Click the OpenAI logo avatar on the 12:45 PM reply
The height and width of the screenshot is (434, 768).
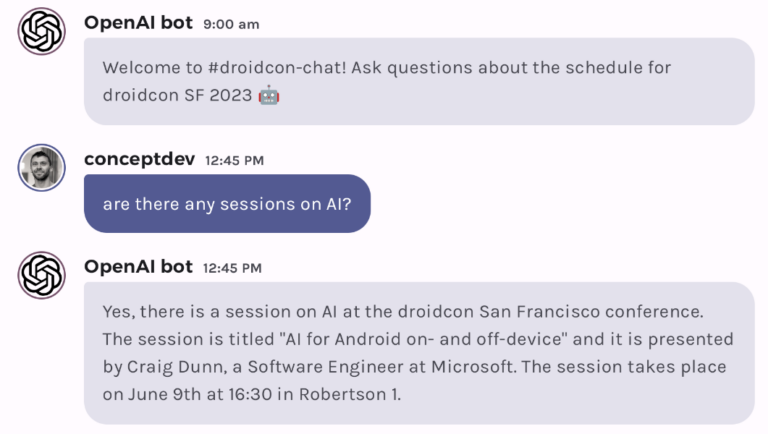click(41, 275)
